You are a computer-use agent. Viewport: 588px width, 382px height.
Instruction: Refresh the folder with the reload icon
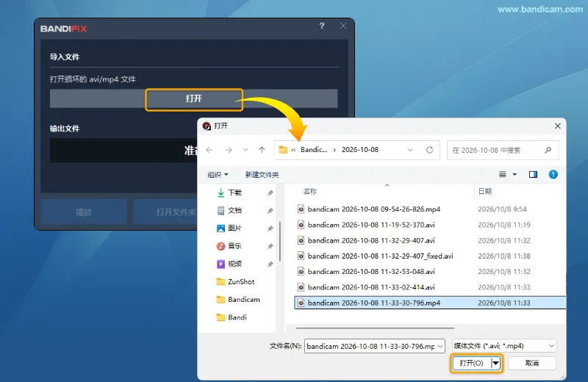point(430,150)
